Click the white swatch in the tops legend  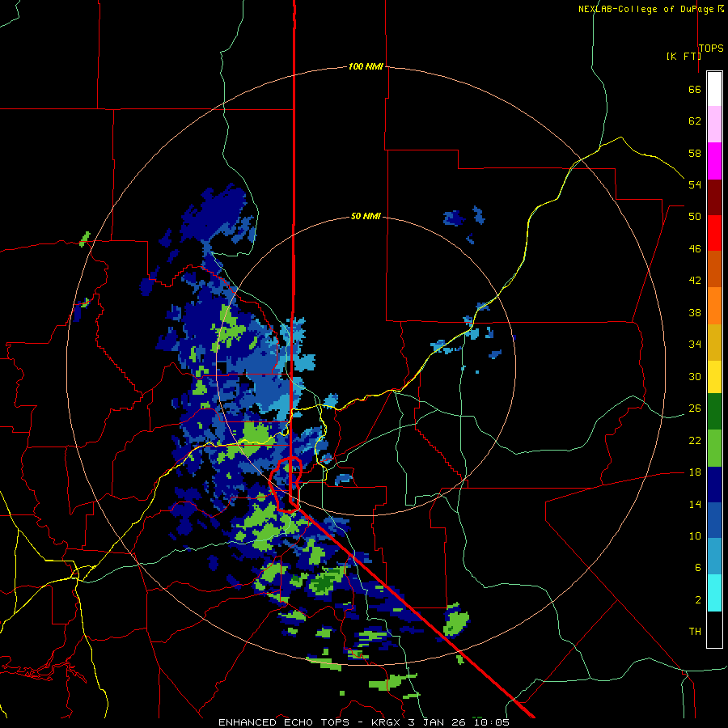coord(714,89)
